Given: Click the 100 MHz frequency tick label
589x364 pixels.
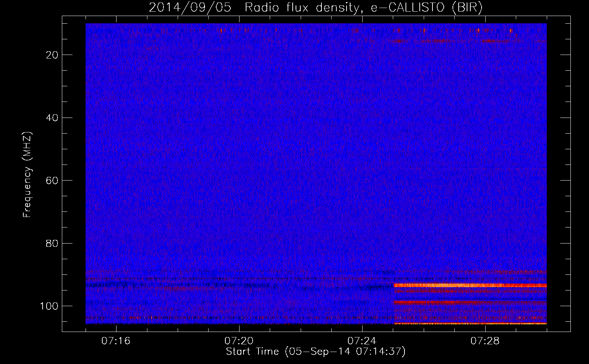Looking at the screenshot, I should (x=50, y=306).
